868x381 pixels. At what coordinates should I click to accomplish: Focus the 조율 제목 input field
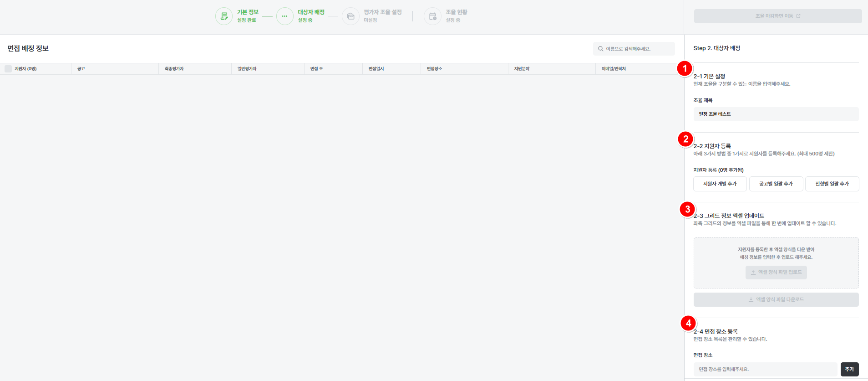pyautogui.click(x=776, y=114)
